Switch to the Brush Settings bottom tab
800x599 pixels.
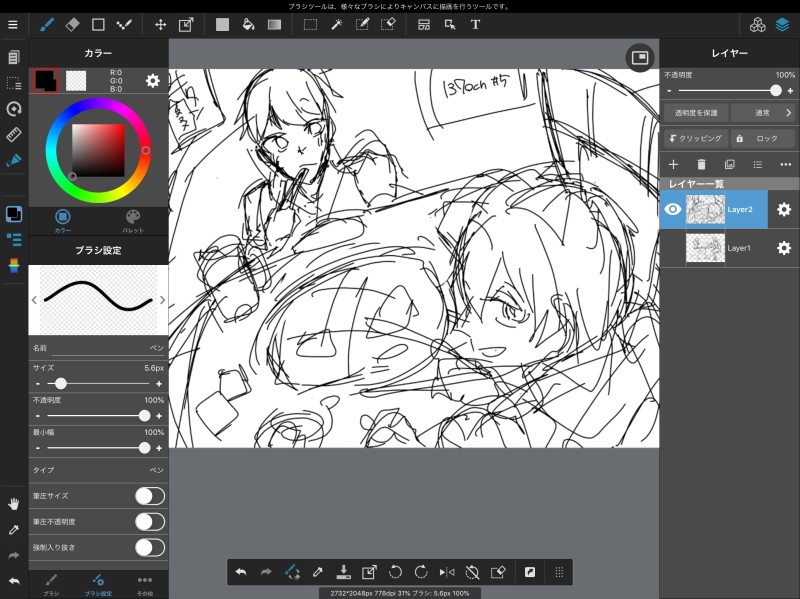coord(98,585)
